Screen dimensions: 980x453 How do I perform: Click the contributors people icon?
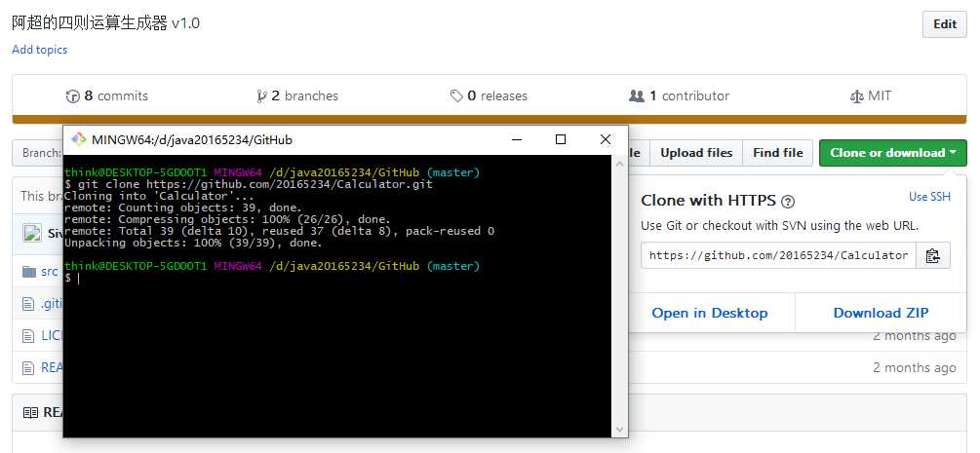point(636,96)
